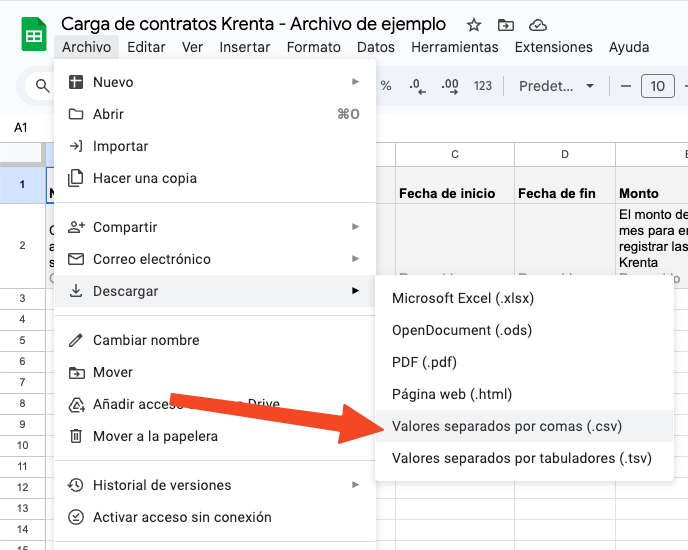Select row 13 header
The width and height of the screenshot is (688, 550).
(x=22, y=508)
